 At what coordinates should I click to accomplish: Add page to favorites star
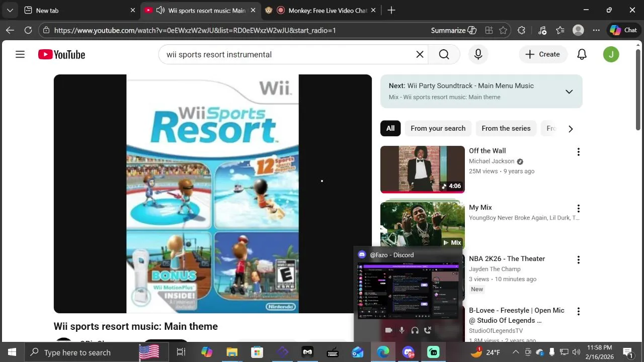503,30
